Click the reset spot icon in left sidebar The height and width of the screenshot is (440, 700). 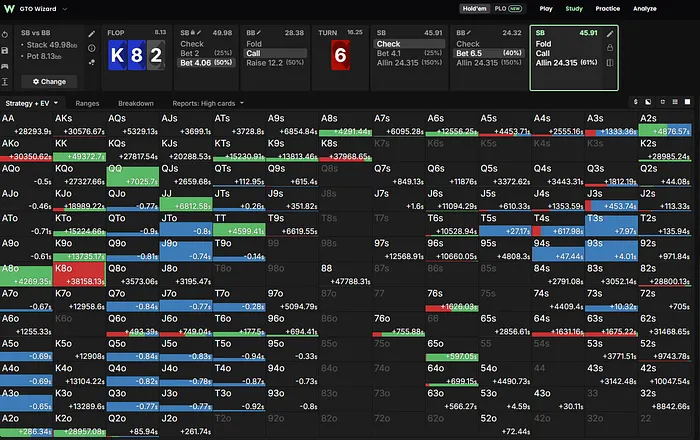(5, 35)
